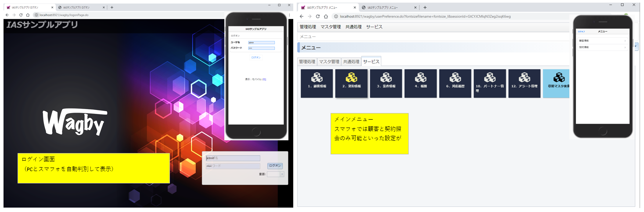Open the yellow 2. 契約情報 tile
Viewport: 644px width, 212px height.
point(351,83)
